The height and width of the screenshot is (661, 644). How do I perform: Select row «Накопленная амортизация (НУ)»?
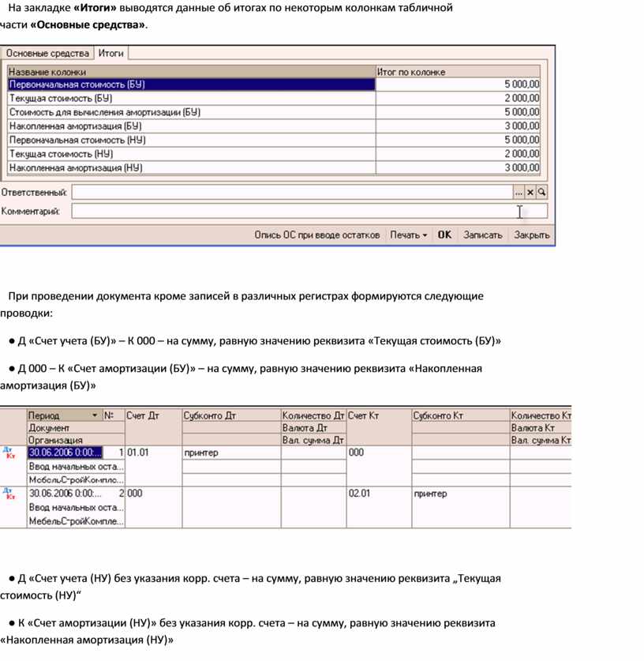[x=274, y=167]
